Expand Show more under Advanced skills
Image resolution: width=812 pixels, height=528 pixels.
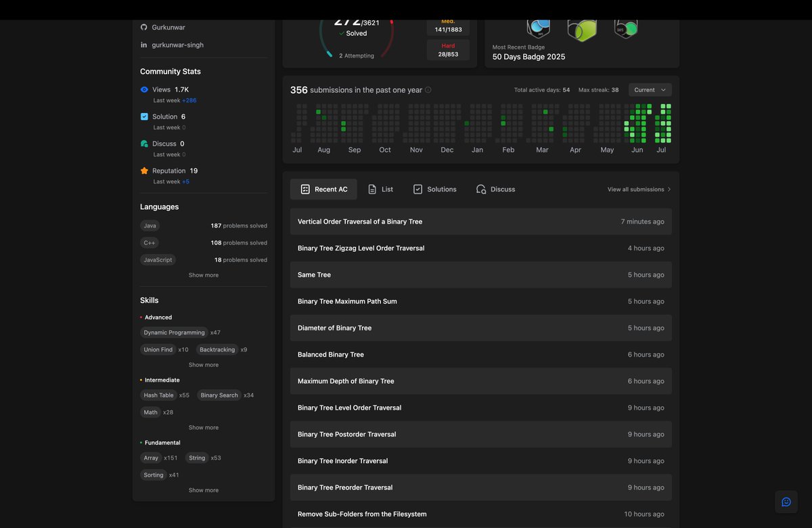(204, 365)
